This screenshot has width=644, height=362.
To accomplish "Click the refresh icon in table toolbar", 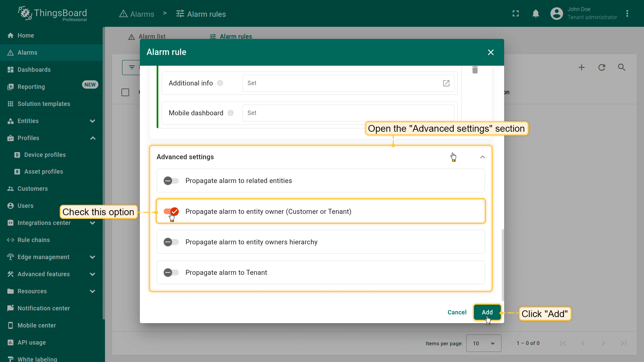I will 602,67.
